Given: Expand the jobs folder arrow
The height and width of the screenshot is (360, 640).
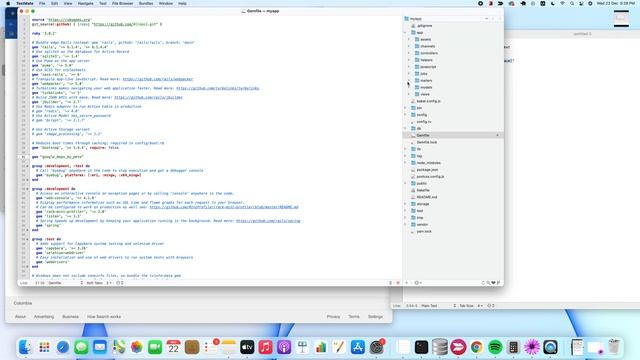Looking at the screenshot, I should coord(409,73).
